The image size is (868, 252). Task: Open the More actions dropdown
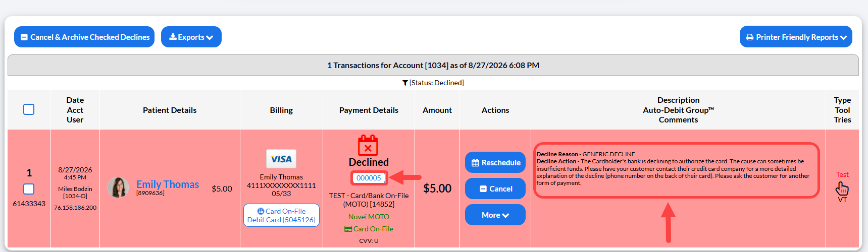click(495, 215)
